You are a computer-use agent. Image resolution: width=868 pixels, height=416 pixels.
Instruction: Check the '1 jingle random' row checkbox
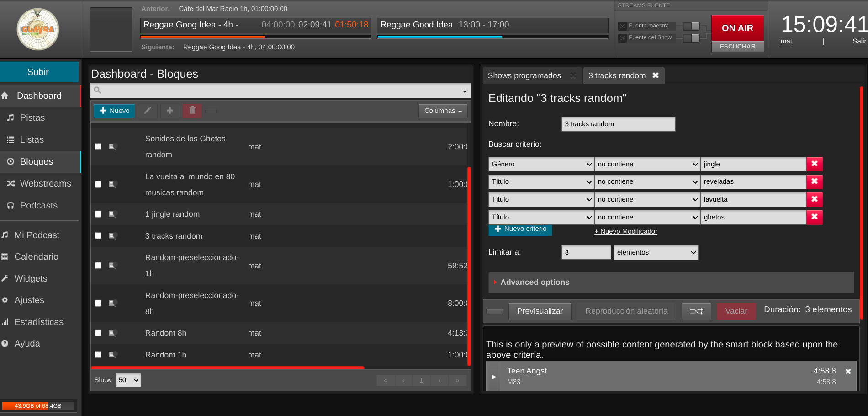98,214
